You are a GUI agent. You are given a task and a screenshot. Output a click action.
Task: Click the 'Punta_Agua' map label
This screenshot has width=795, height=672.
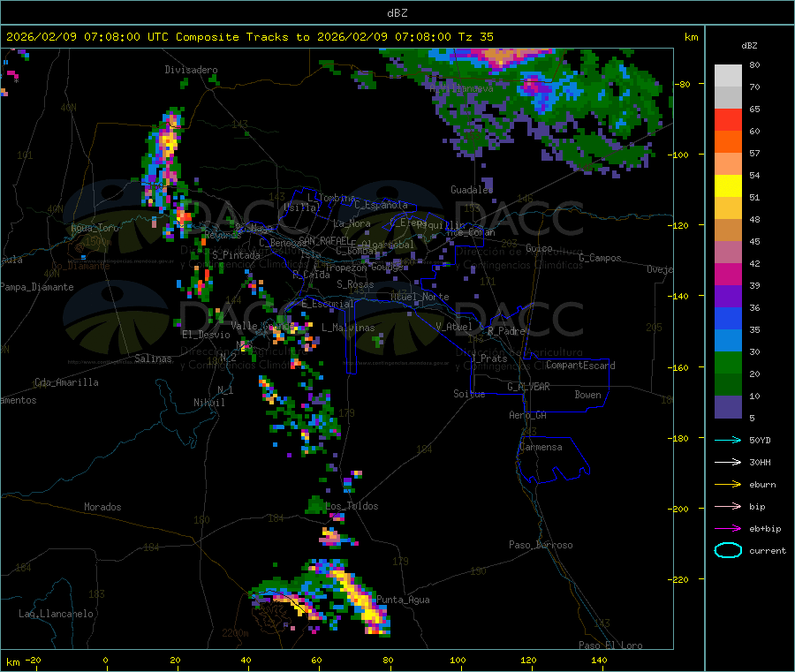[403, 600]
